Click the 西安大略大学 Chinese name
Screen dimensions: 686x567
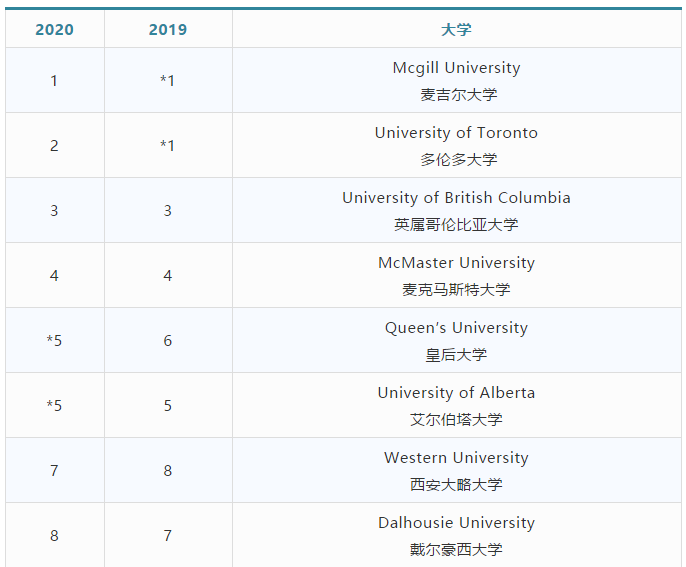(x=456, y=485)
